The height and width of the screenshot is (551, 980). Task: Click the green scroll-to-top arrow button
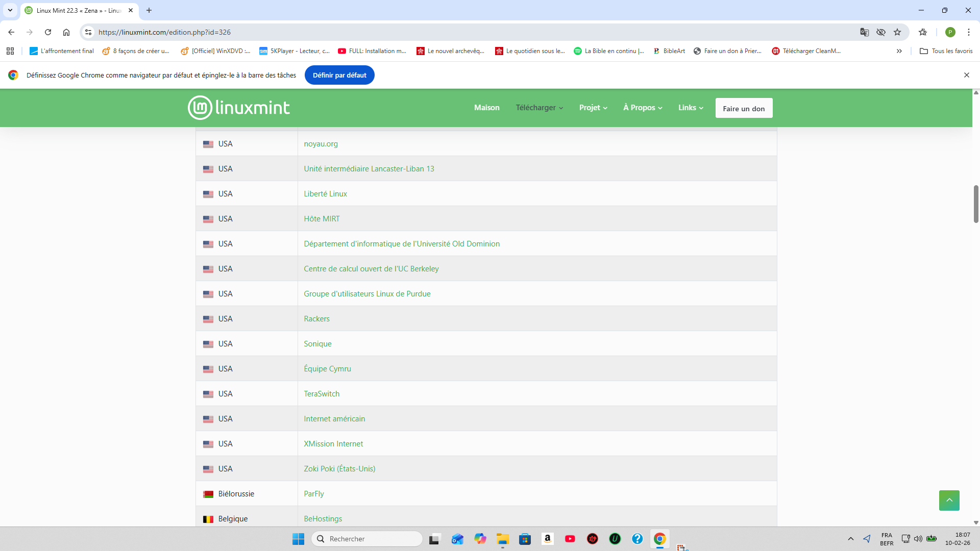(x=949, y=500)
